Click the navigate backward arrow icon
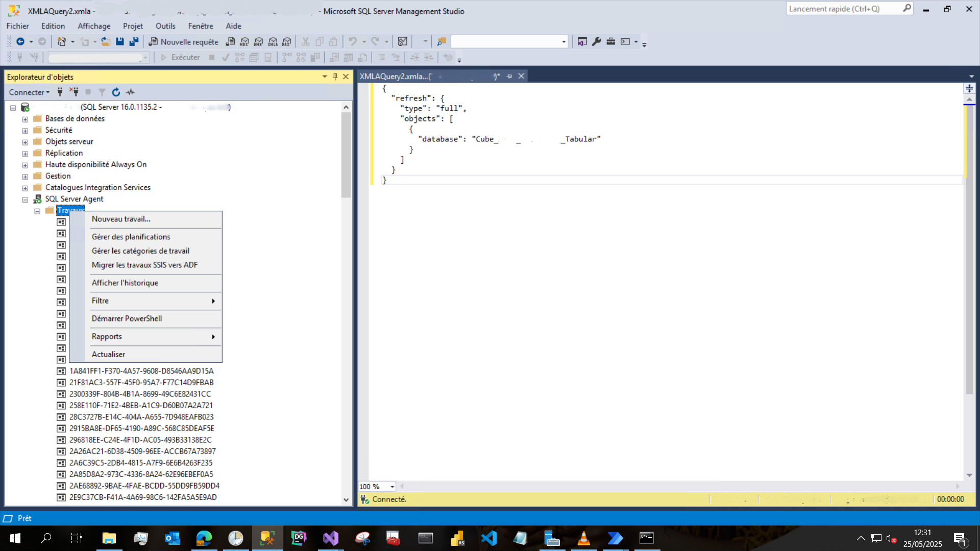 point(20,42)
